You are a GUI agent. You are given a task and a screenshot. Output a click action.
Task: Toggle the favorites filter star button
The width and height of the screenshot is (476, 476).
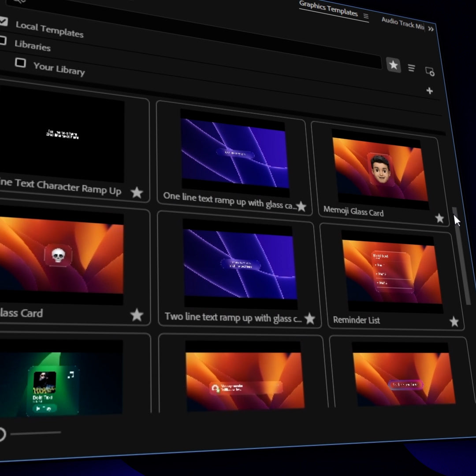point(394,65)
